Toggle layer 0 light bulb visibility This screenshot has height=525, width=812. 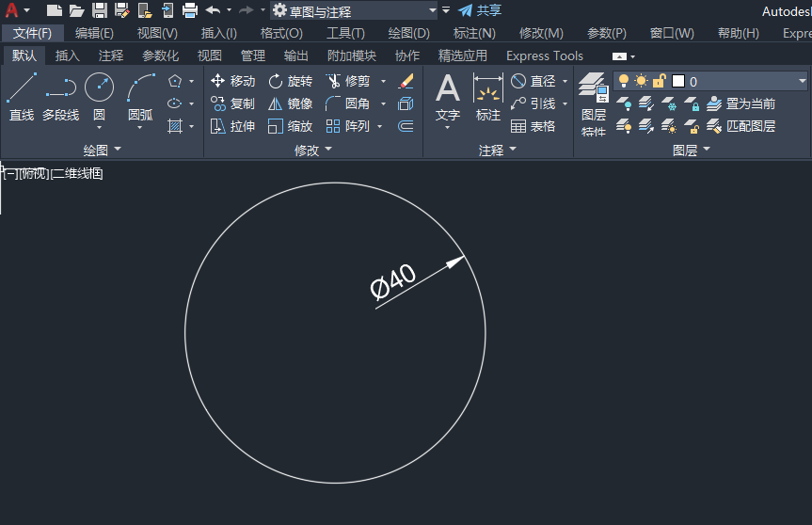(624, 81)
